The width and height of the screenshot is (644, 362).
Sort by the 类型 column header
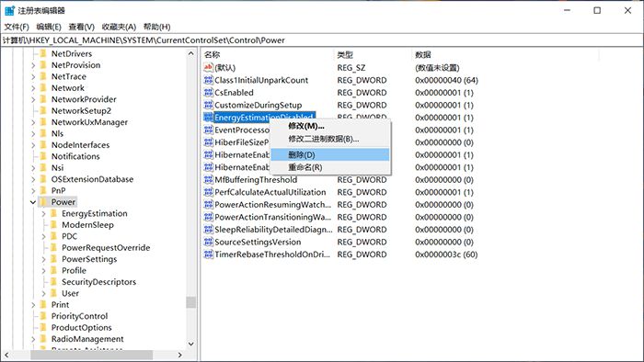(x=373, y=54)
